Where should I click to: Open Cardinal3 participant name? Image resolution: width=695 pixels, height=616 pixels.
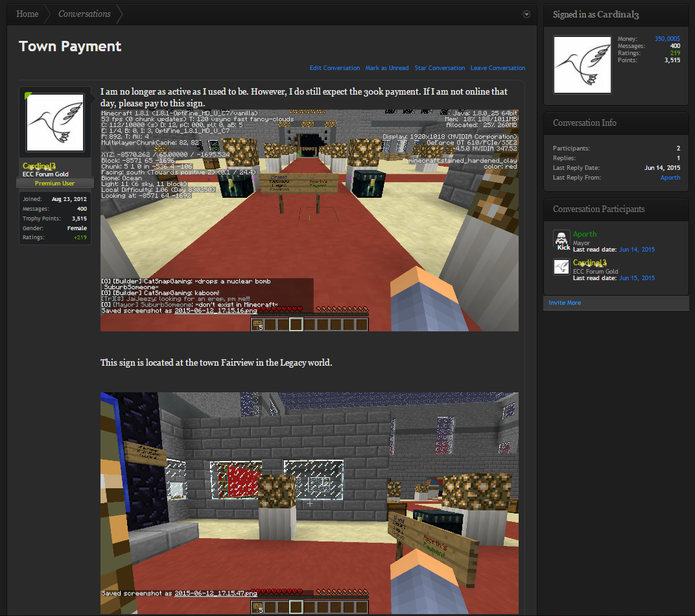589,263
